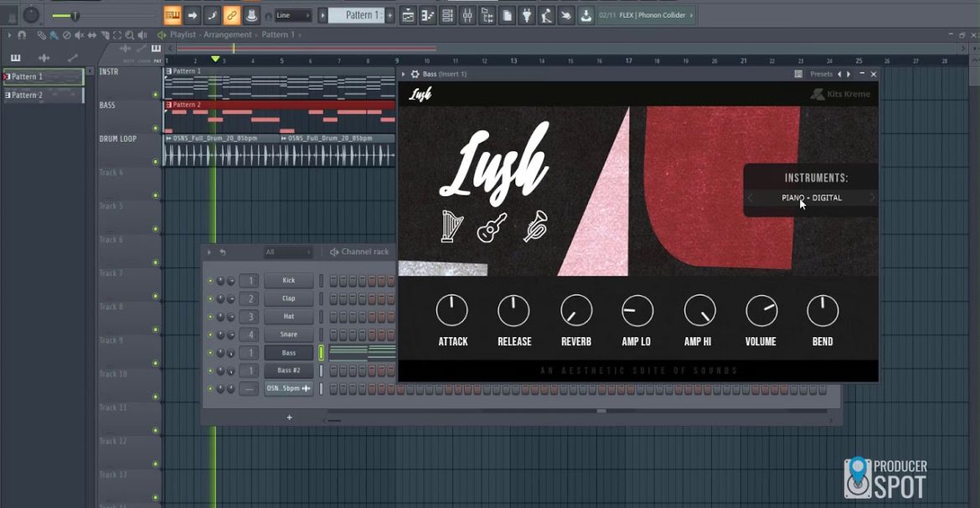
Task: Mute the Snare channel
Action: 210,334
